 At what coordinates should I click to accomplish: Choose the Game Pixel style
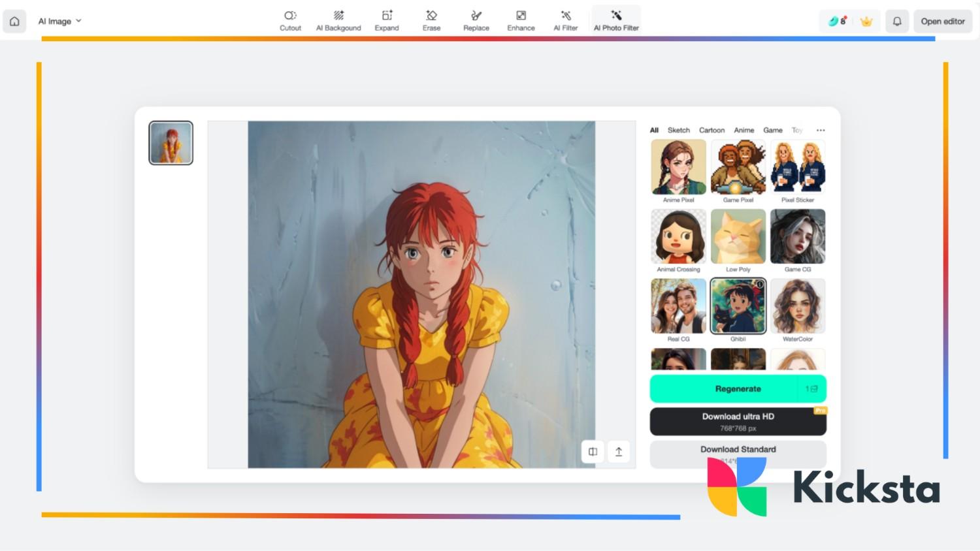738,171
